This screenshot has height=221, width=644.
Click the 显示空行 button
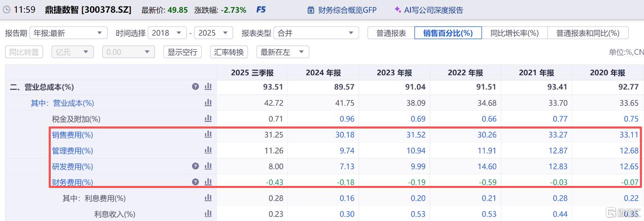[x=182, y=52]
